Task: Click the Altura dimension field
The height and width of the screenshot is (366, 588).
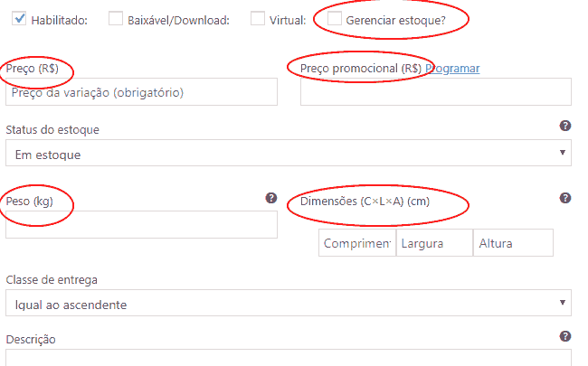Action: click(x=513, y=243)
